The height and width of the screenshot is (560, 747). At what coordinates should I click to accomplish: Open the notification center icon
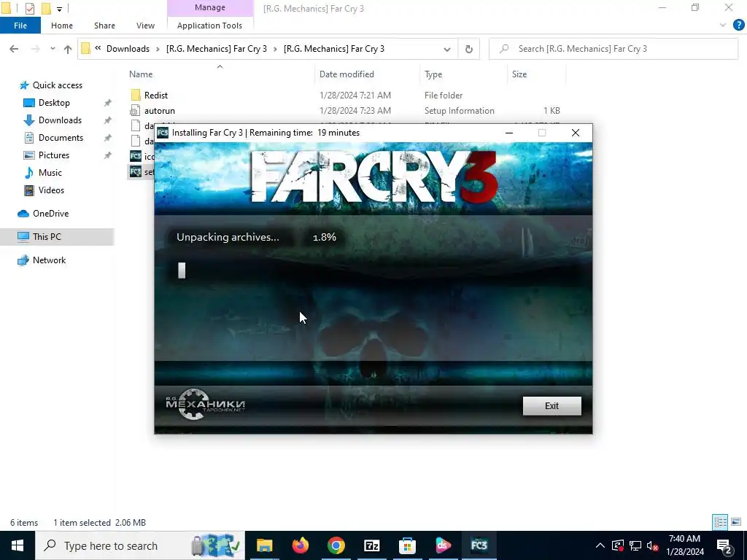724,545
